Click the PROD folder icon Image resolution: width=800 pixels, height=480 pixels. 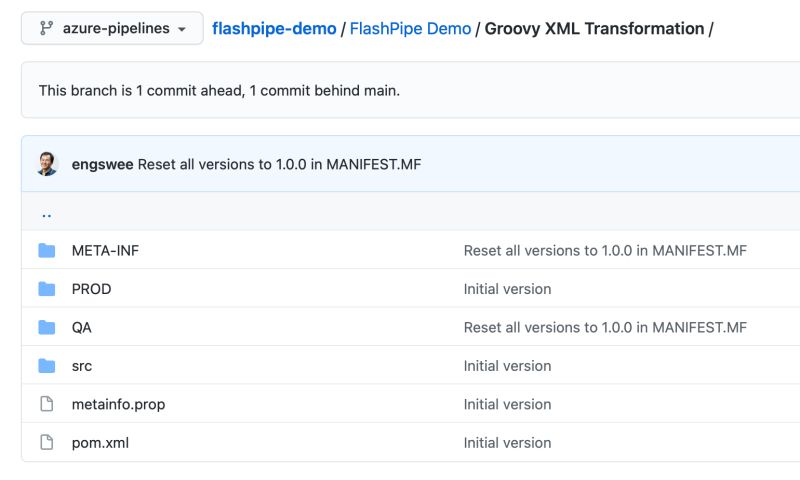[46, 289]
